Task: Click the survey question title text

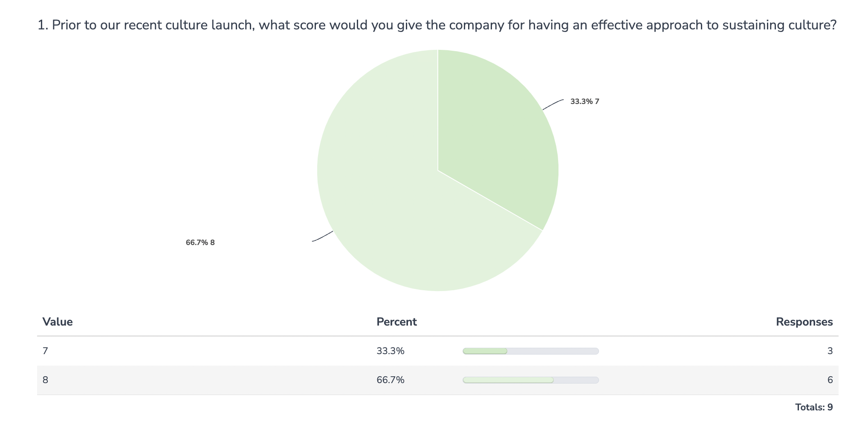Action: point(437,25)
